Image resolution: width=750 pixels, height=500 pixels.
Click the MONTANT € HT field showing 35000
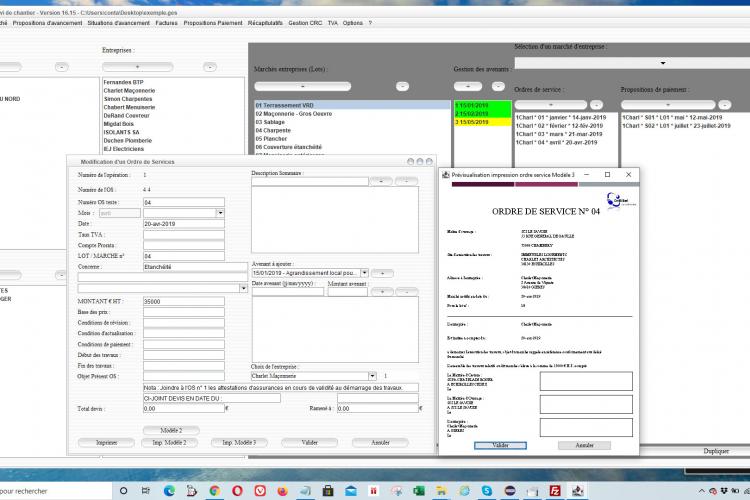pyautogui.click(x=184, y=301)
